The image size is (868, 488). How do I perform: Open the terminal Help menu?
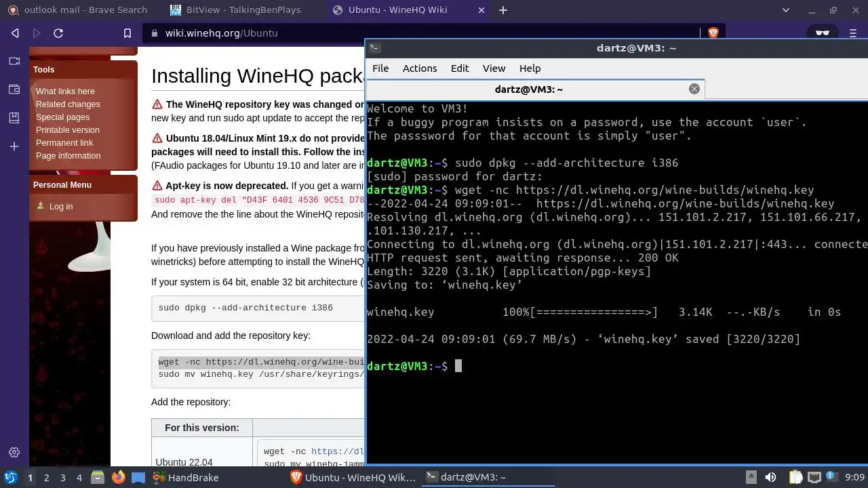pos(530,68)
